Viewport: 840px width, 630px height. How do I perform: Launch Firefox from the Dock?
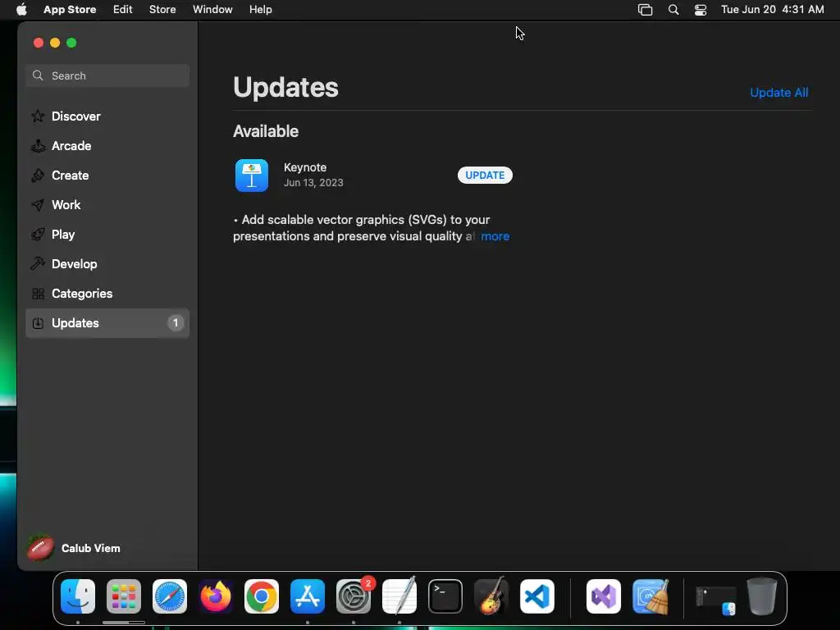click(216, 596)
